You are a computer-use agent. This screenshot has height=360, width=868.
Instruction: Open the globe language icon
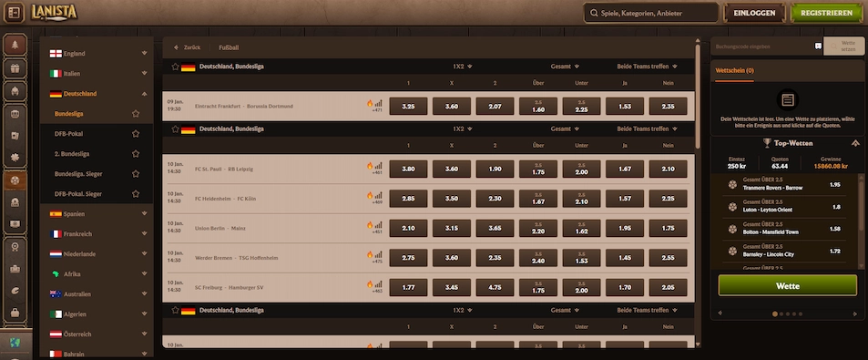pos(15,343)
